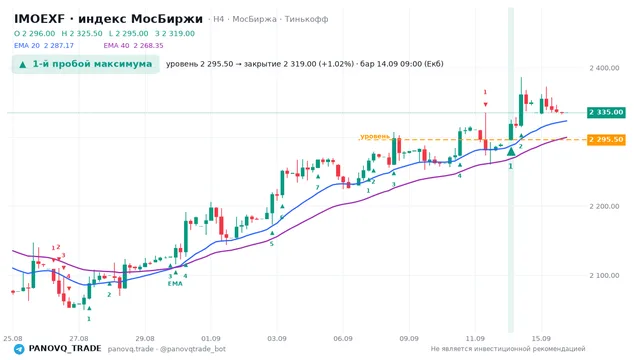Viewport: 640px width, 360px height.
Task: Click the breakout description text 'уровень 2 295.50 → закрытие'
Action: (224, 64)
